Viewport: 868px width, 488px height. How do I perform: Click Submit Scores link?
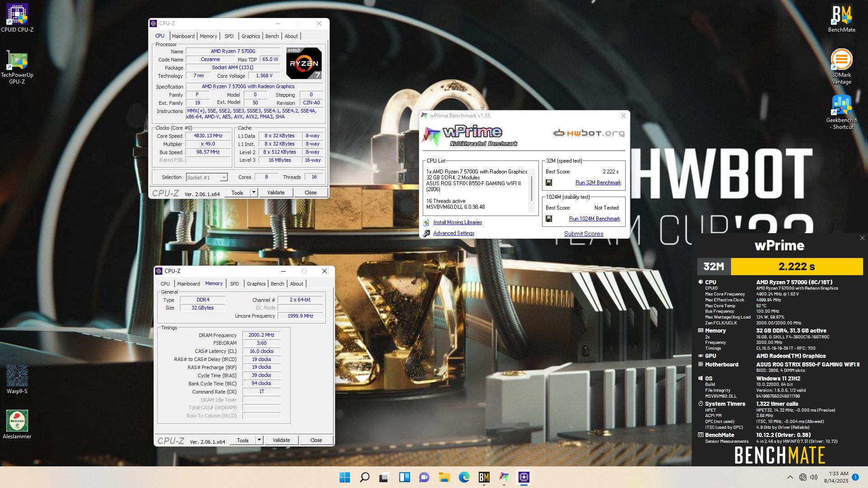[x=584, y=234]
